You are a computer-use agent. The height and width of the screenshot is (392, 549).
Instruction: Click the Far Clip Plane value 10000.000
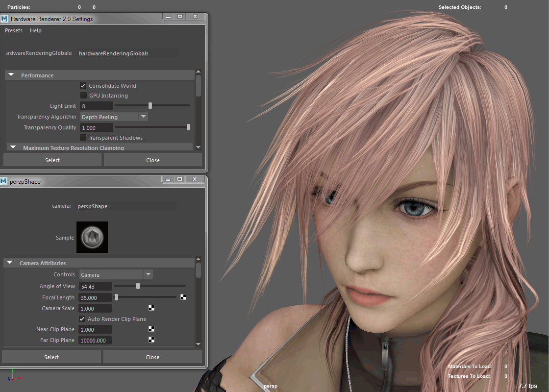tap(95, 340)
